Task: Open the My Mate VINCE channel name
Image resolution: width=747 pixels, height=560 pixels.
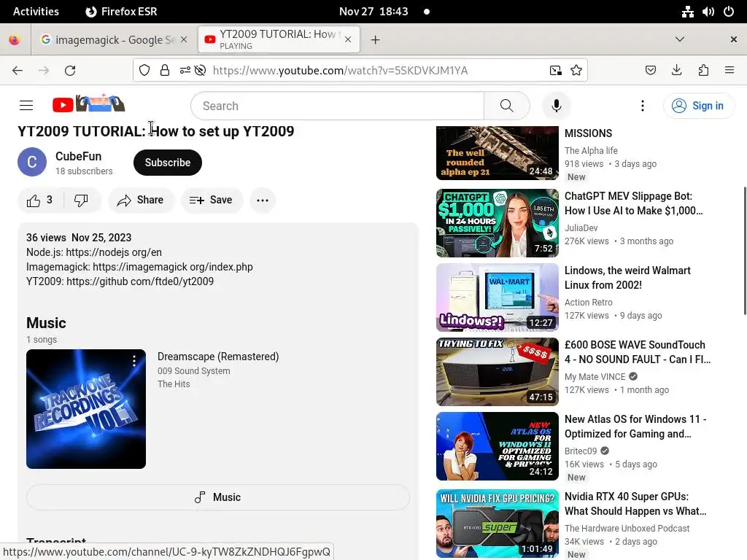Action: tap(595, 377)
